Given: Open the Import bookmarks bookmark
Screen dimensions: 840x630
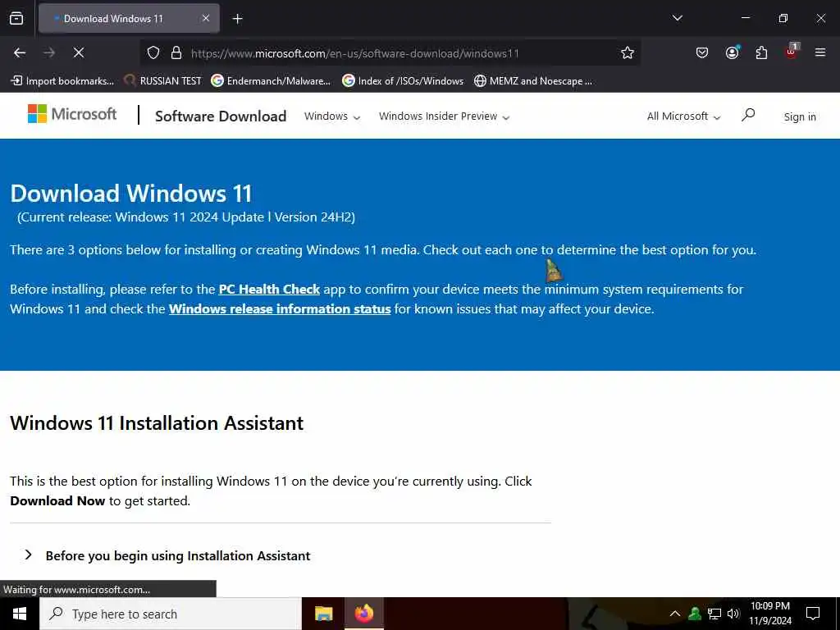Looking at the screenshot, I should coord(62,81).
